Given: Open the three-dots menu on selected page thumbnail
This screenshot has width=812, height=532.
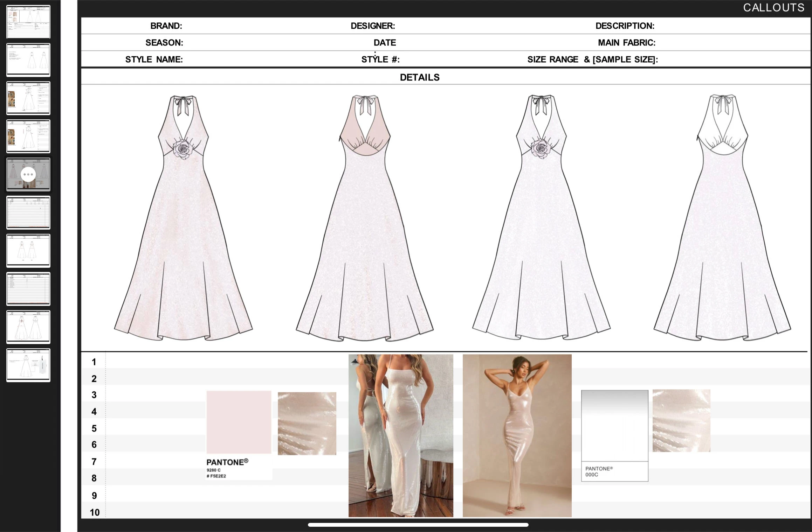Looking at the screenshot, I should tap(28, 174).
